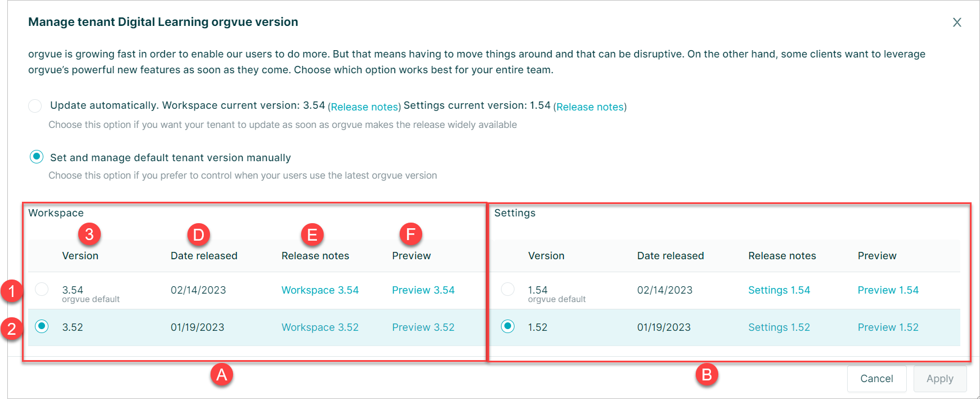Click Workspace table Date released header
The image size is (980, 399).
coord(204,256)
